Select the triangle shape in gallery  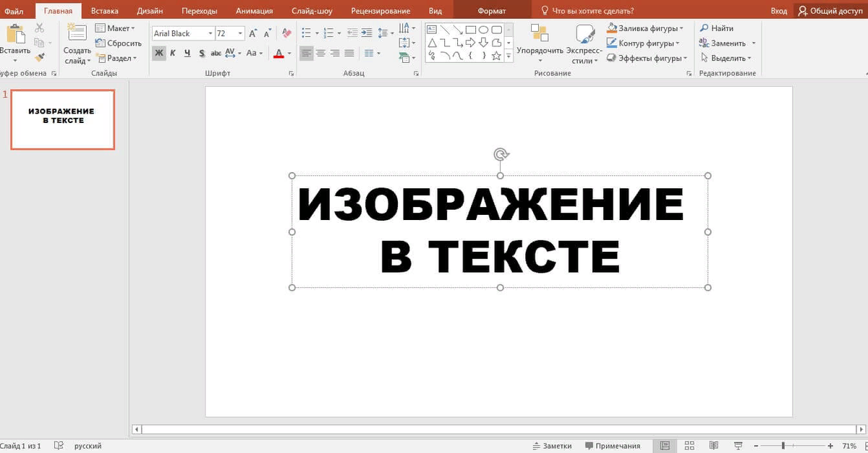(x=432, y=43)
